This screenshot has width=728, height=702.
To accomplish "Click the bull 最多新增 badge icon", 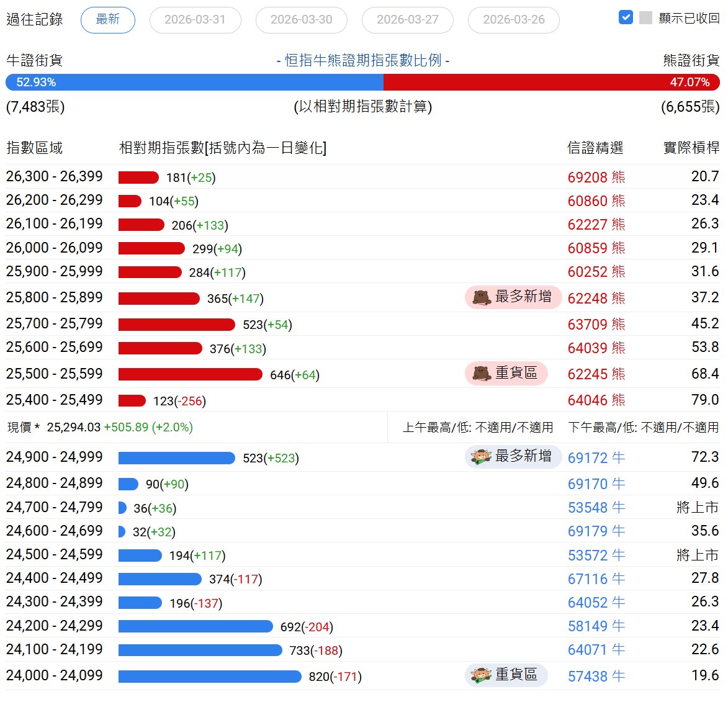I will [x=481, y=457].
